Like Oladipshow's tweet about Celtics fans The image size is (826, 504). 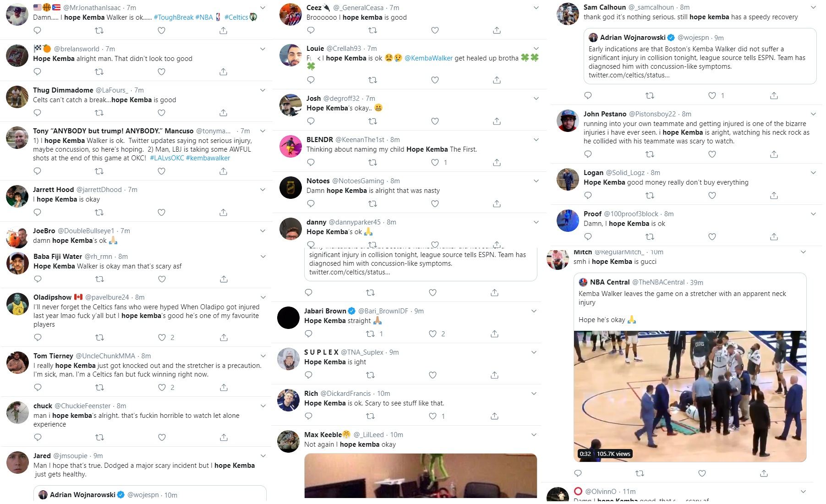162,337
